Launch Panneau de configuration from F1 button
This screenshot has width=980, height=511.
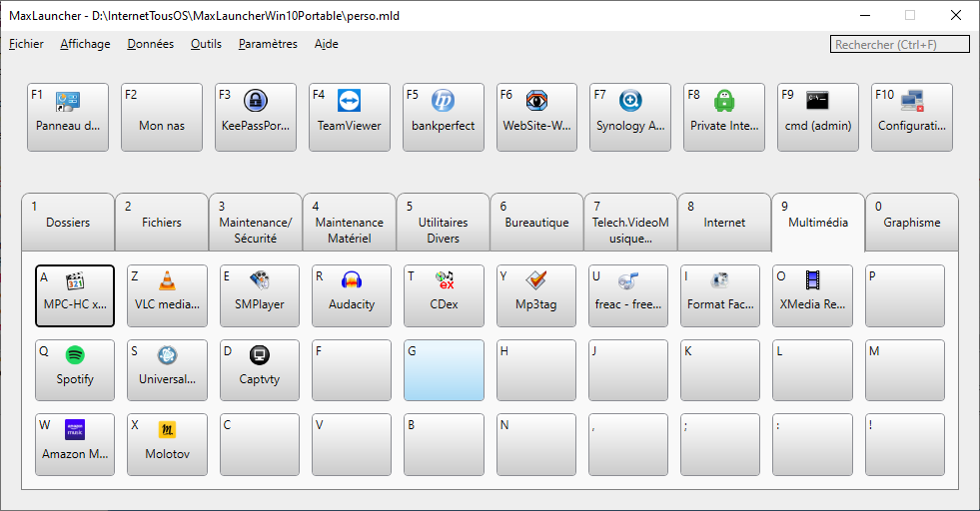pyautogui.click(x=68, y=117)
